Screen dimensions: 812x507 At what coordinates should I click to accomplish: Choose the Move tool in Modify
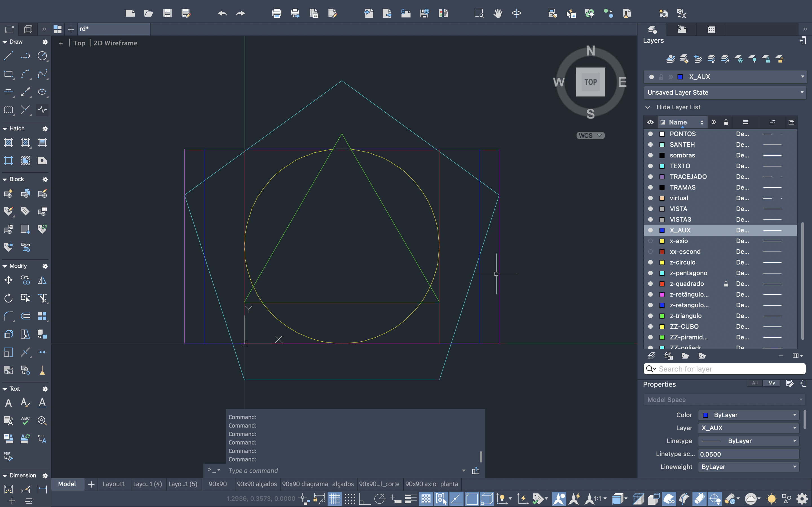(x=8, y=280)
